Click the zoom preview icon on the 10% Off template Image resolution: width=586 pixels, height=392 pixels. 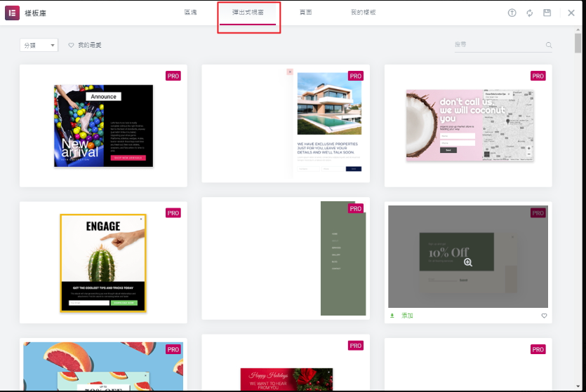coord(468,262)
